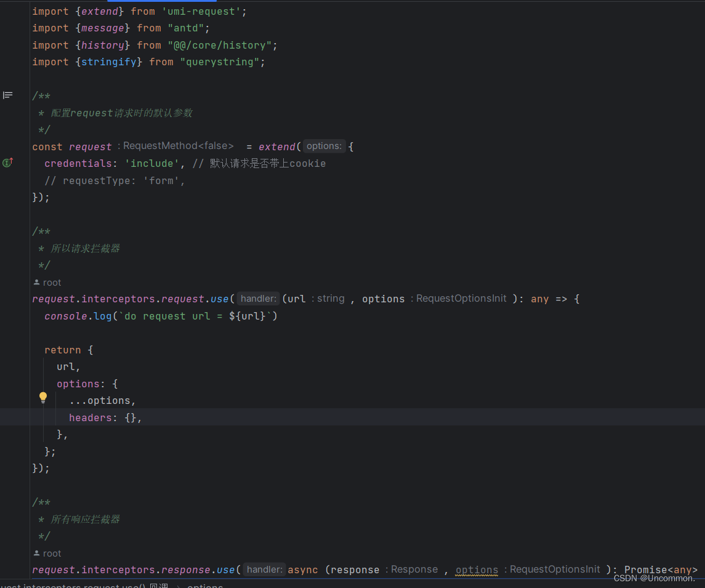Click the stringify import identifier
The image size is (705, 588).
coord(109,62)
